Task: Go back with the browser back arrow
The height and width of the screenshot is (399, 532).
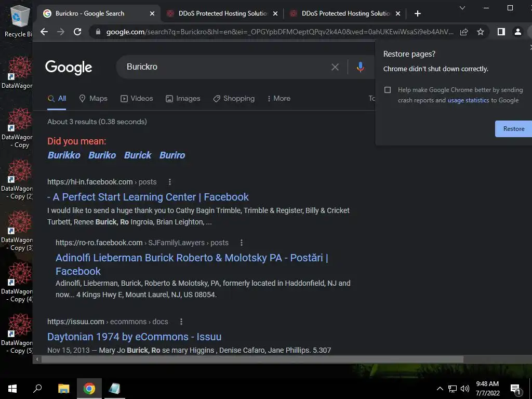Action: point(44,32)
